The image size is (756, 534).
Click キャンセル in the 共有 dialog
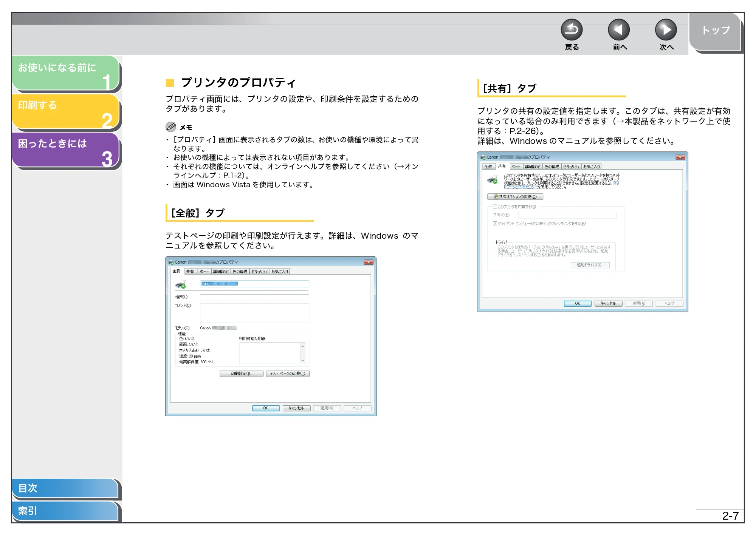click(x=608, y=304)
